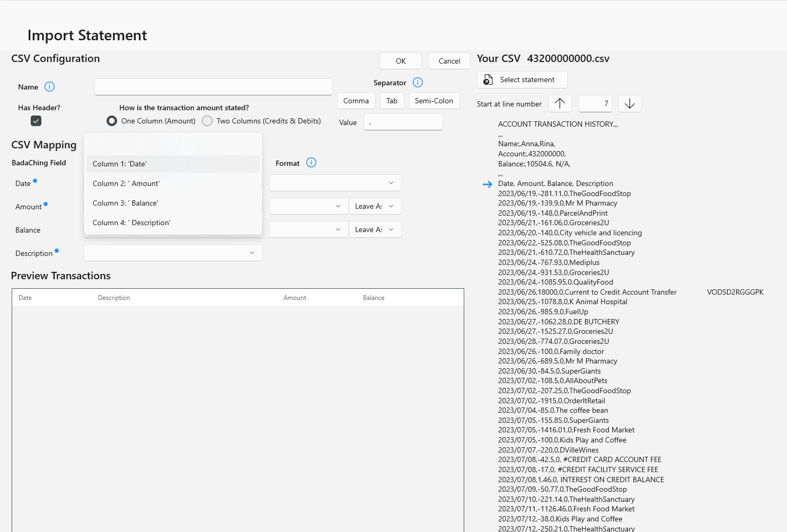Click the Name text field
The height and width of the screenshot is (532, 787).
coord(213,87)
